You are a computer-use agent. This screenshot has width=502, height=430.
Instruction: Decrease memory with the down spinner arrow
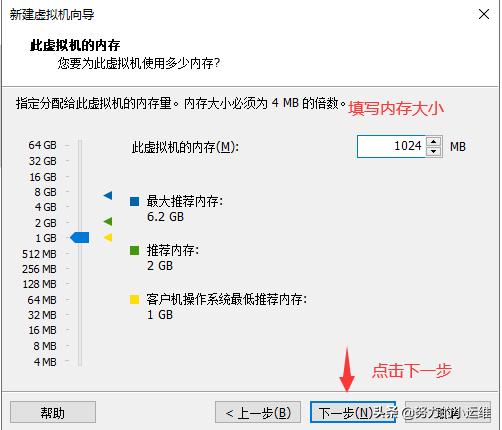pos(434,151)
